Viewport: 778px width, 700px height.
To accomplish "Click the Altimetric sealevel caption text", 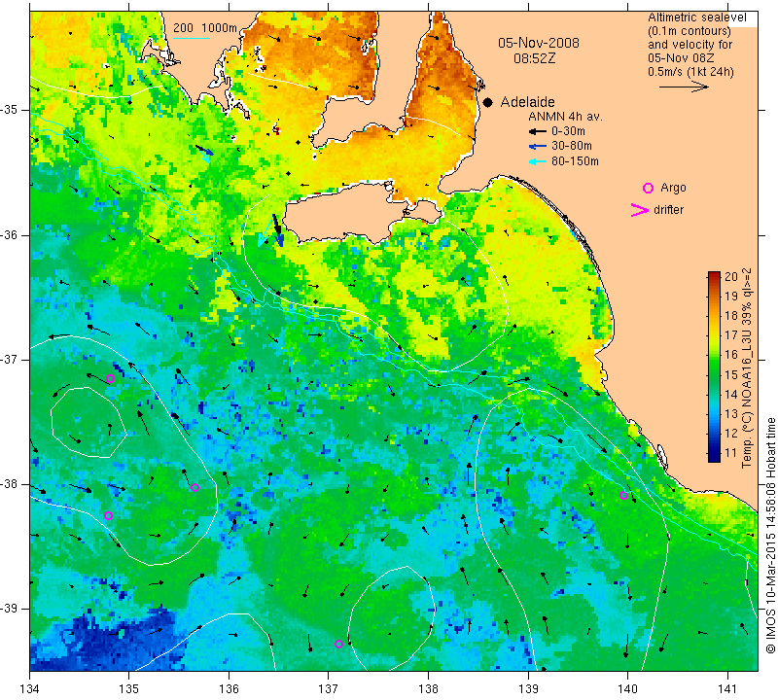I will [x=696, y=17].
